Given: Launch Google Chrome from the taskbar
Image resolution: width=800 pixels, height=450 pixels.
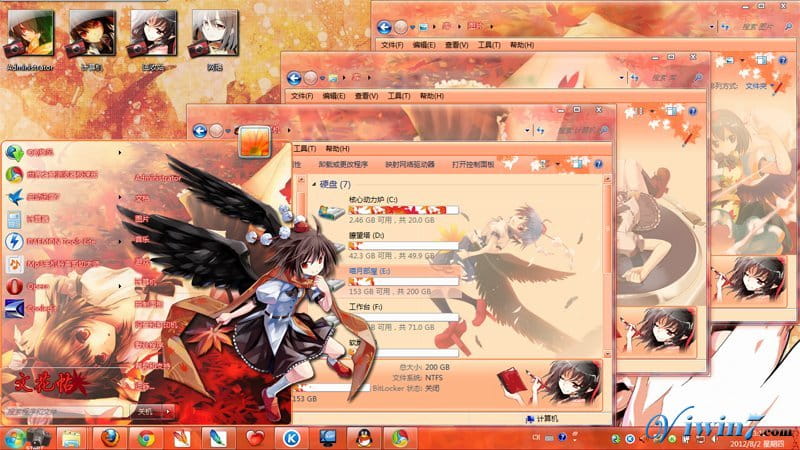Looking at the screenshot, I should [146, 437].
